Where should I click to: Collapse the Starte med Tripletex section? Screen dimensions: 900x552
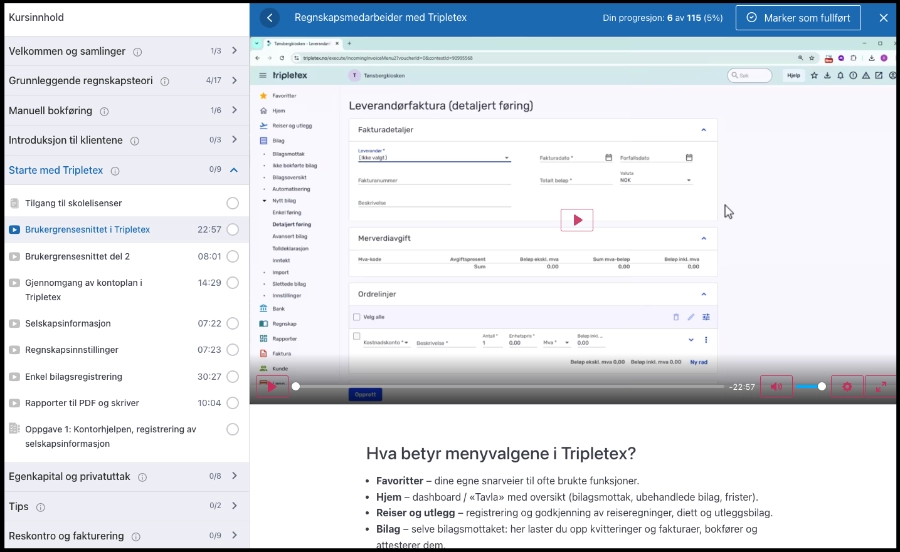234,170
